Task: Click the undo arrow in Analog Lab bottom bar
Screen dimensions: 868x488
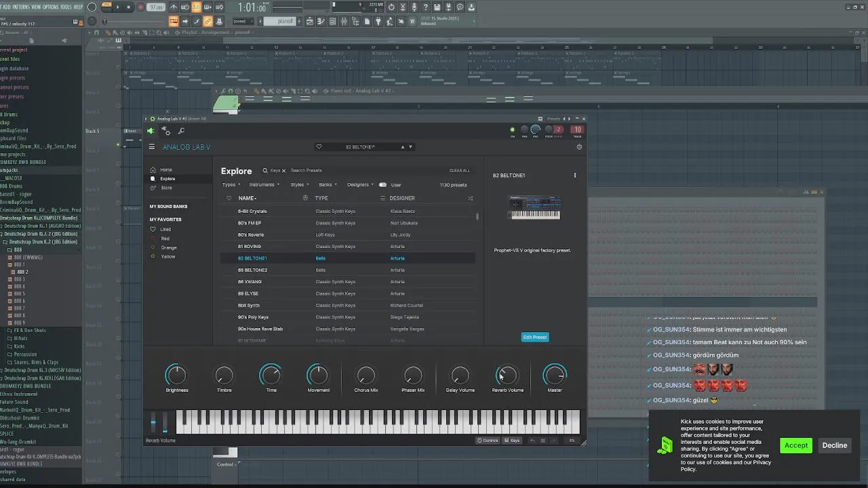Action: click(532, 441)
